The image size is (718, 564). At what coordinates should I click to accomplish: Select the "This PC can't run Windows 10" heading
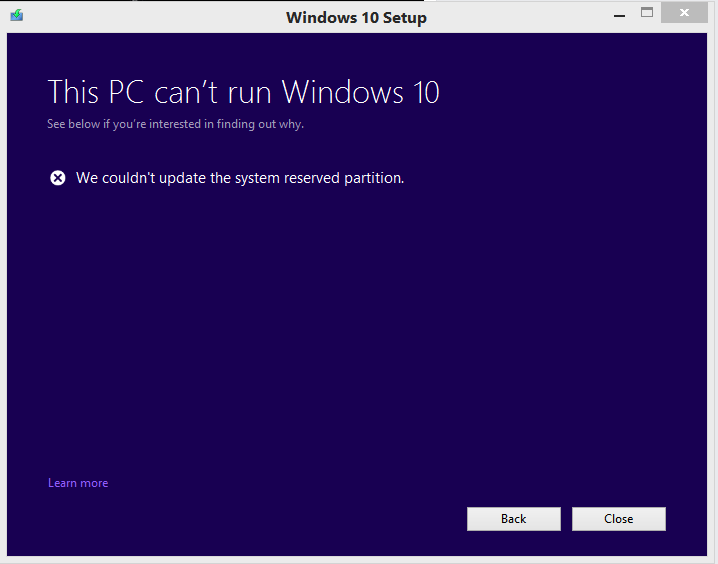(x=244, y=92)
